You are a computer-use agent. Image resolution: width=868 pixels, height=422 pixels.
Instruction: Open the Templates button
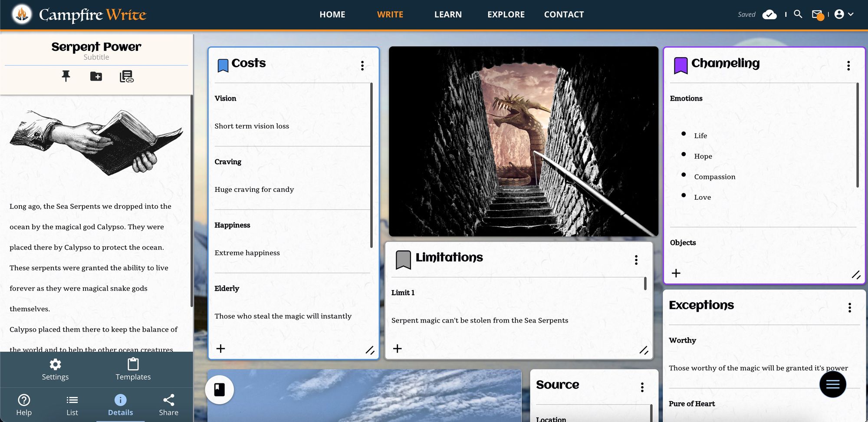133,369
